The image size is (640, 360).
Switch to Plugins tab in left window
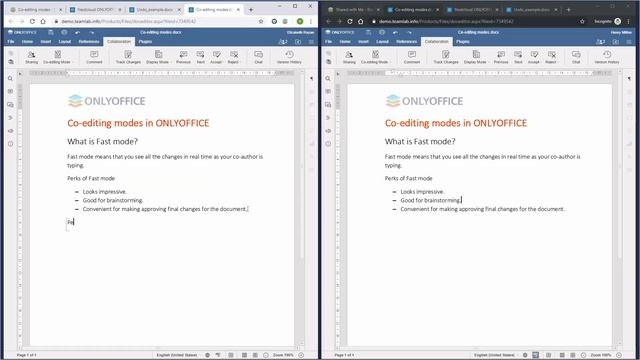(145, 42)
